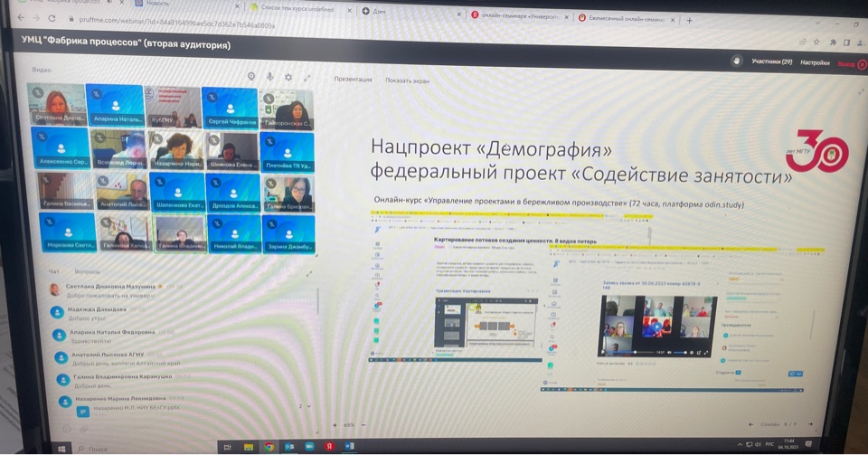Open Настройки in the webinar header

pyautogui.click(x=815, y=62)
